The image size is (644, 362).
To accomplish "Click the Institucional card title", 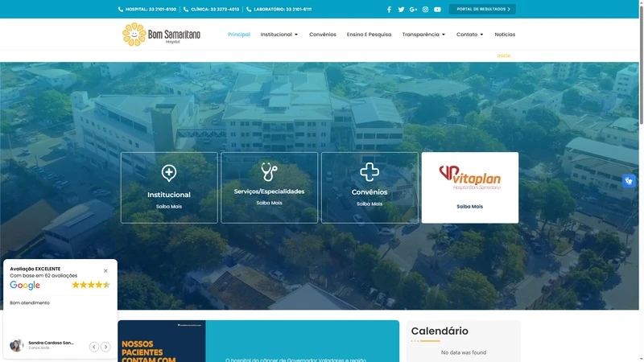I will click(169, 195).
